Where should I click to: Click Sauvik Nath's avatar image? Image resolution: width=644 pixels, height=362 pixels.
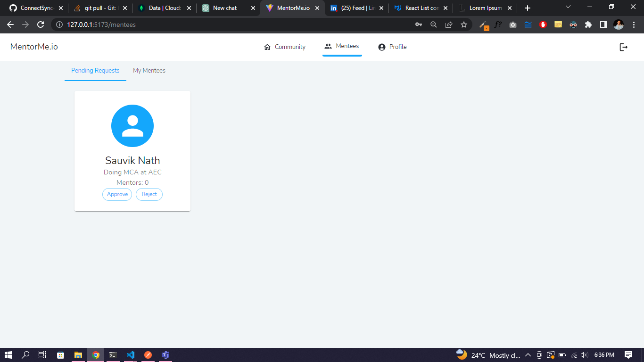click(x=132, y=126)
